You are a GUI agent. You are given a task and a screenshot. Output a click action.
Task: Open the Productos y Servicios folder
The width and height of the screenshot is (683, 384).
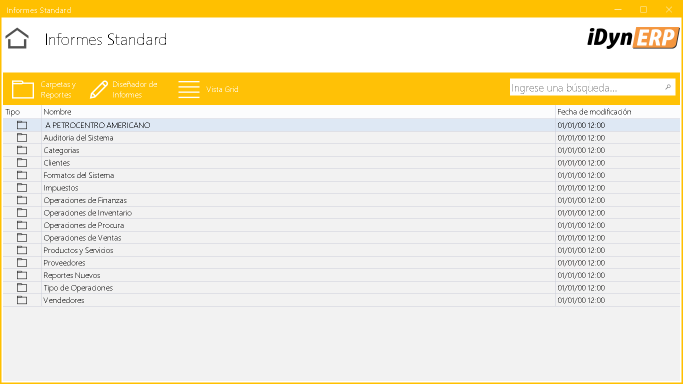click(x=342, y=250)
